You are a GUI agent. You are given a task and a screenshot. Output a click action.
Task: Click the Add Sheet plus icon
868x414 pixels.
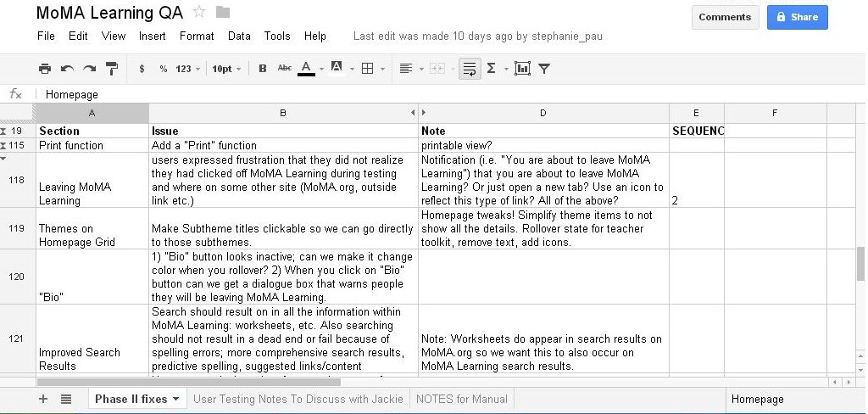pos(43,399)
